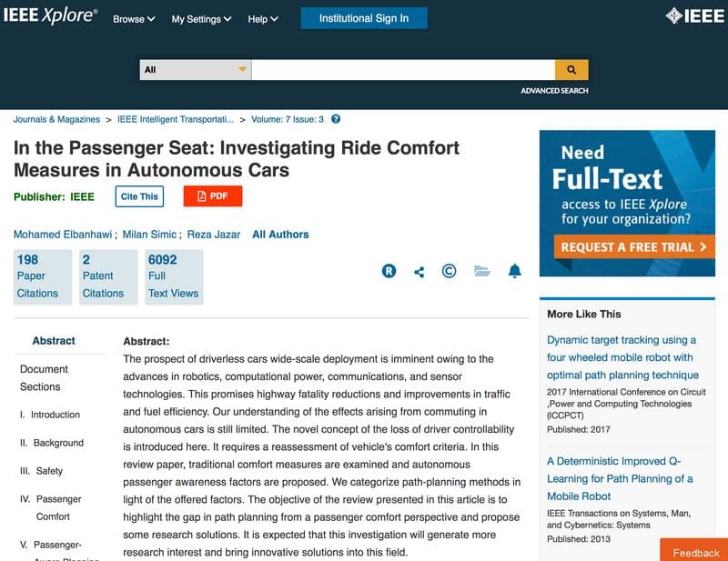
Task: Download the article PDF
Action: pyautogui.click(x=213, y=195)
